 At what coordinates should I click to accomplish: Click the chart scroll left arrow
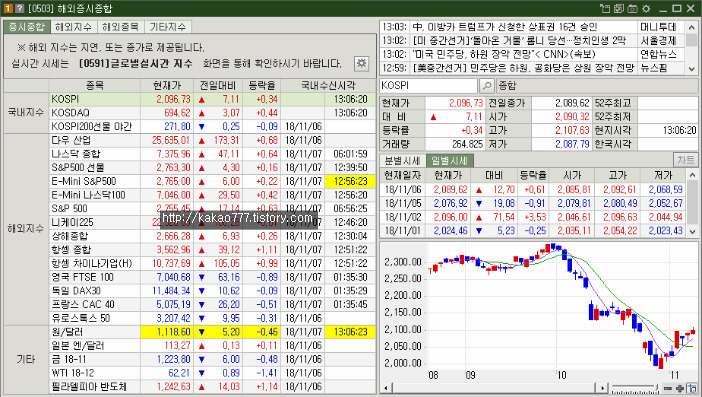point(385,388)
